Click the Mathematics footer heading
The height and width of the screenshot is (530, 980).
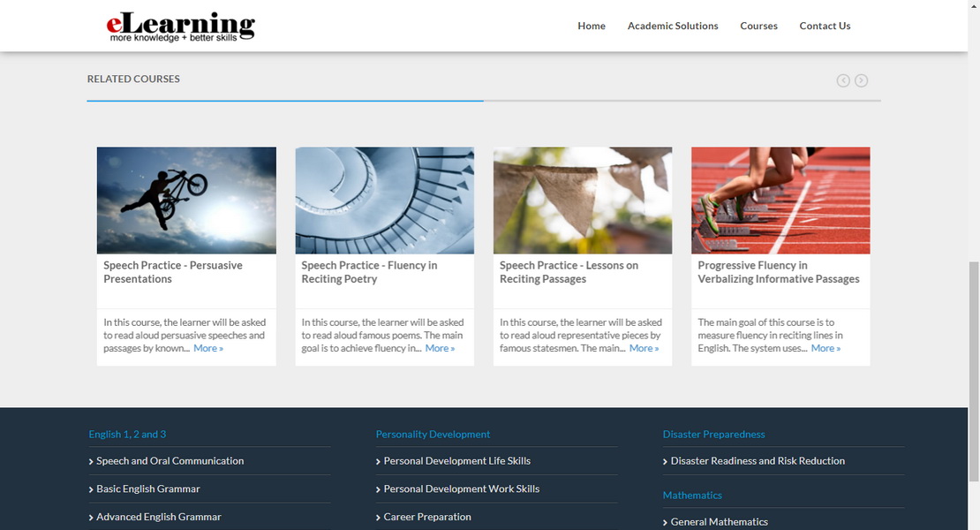692,495
